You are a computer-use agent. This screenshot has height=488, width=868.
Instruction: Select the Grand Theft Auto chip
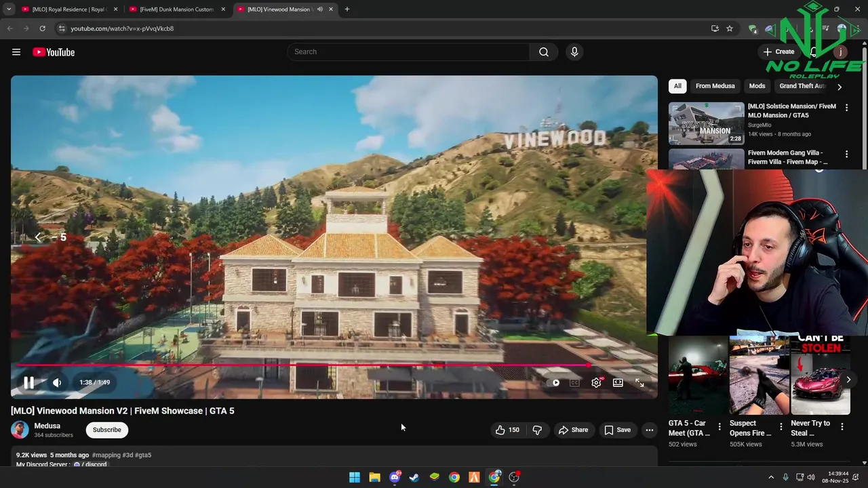[x=802, y=86]
